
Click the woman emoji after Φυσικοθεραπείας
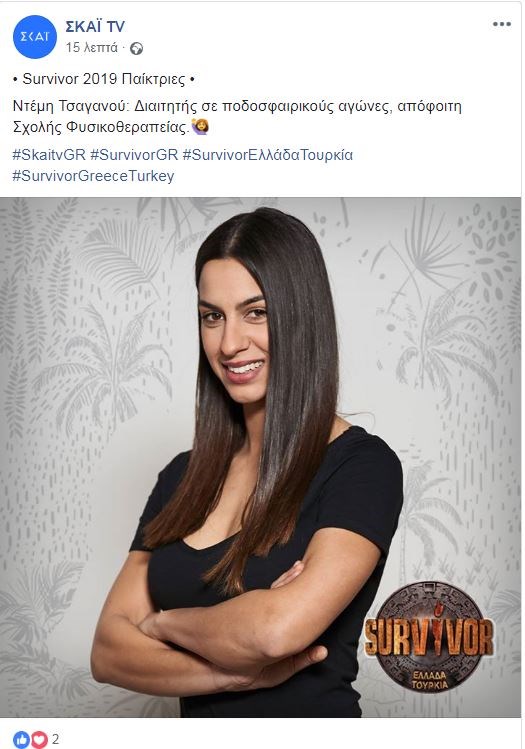200,127
